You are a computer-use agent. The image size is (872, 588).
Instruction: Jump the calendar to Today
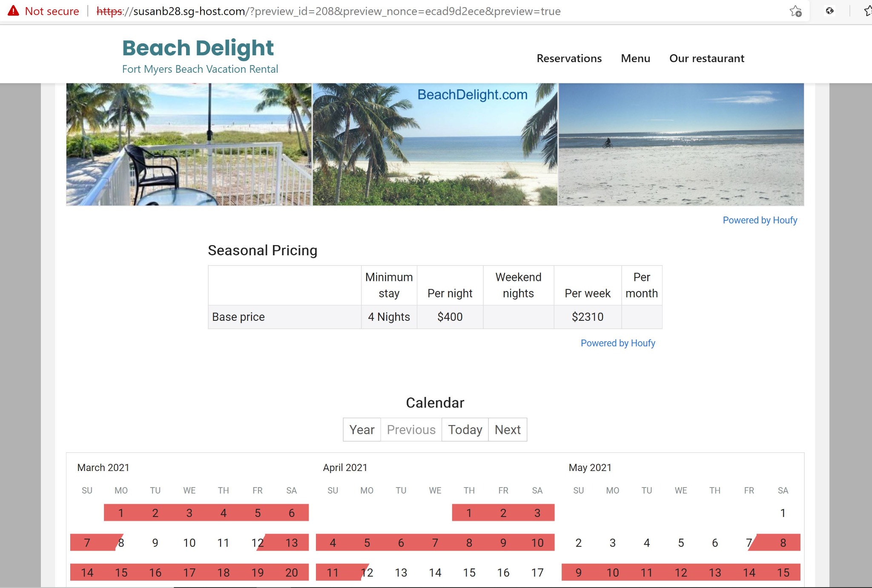tap(465, 429)
